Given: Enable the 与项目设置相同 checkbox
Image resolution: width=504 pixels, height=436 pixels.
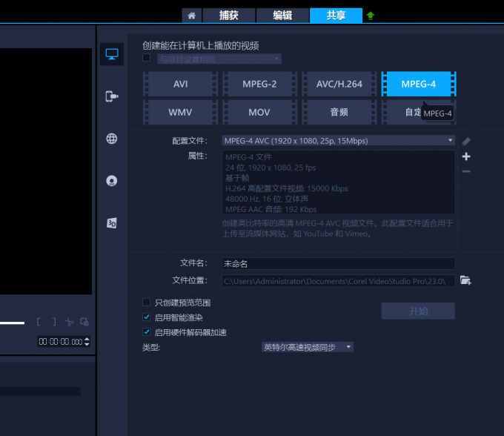Looking at the screenshot, I should (x=147, y=58).
